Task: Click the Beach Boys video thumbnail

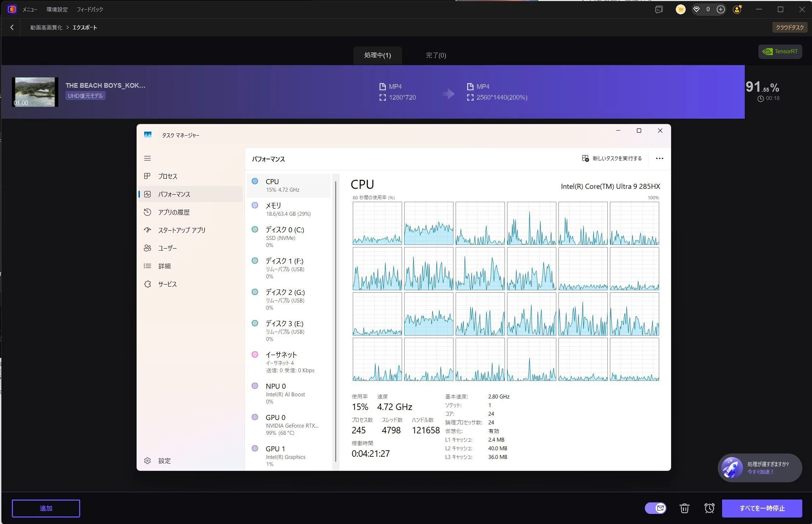Action: pyautogui.click(x=35, y=92)
